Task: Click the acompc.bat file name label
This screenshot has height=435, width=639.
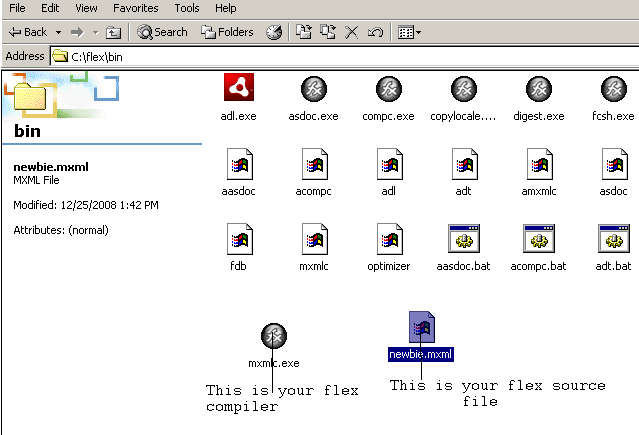Action: point(538,266)
